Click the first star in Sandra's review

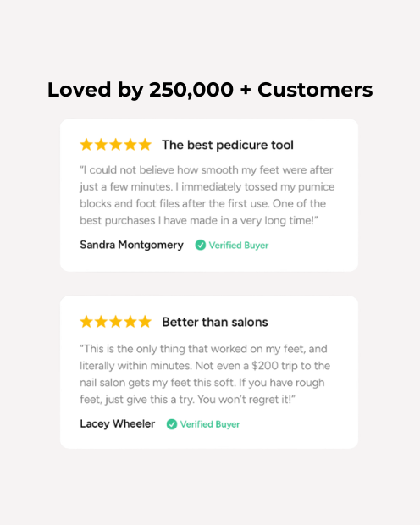click(x=86, y=145)
